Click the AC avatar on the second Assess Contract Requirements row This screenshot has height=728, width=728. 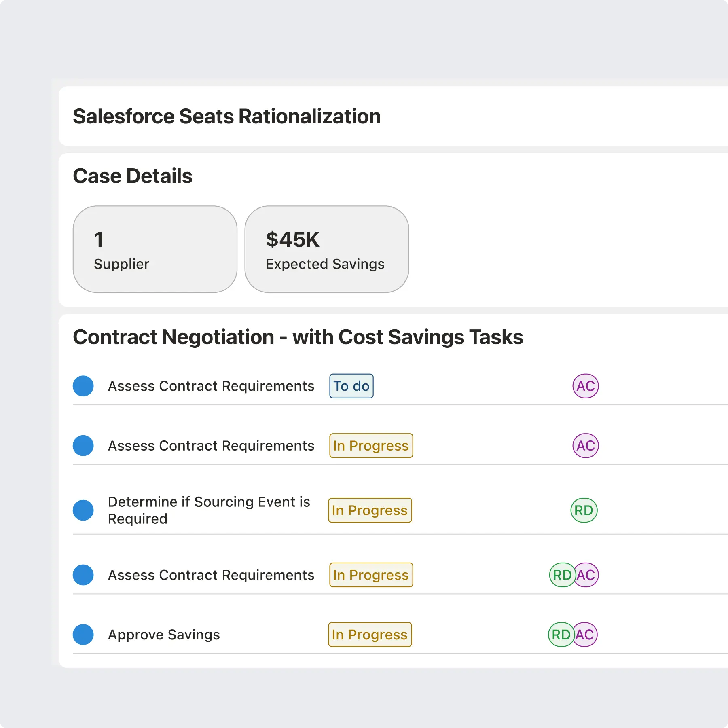585,446
